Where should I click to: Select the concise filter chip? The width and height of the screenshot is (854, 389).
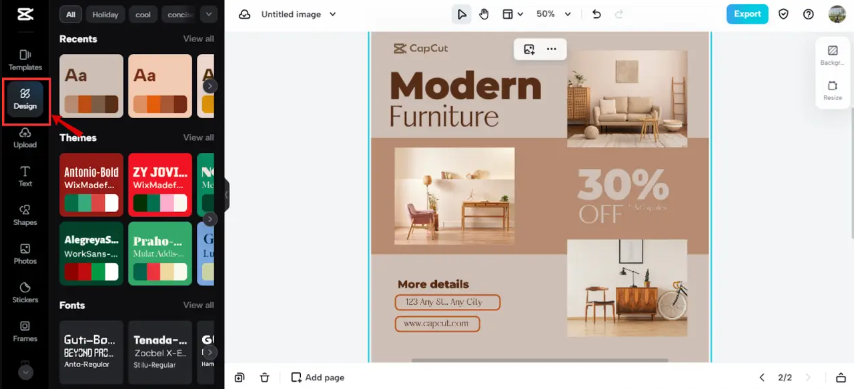(x=179, y=15)
